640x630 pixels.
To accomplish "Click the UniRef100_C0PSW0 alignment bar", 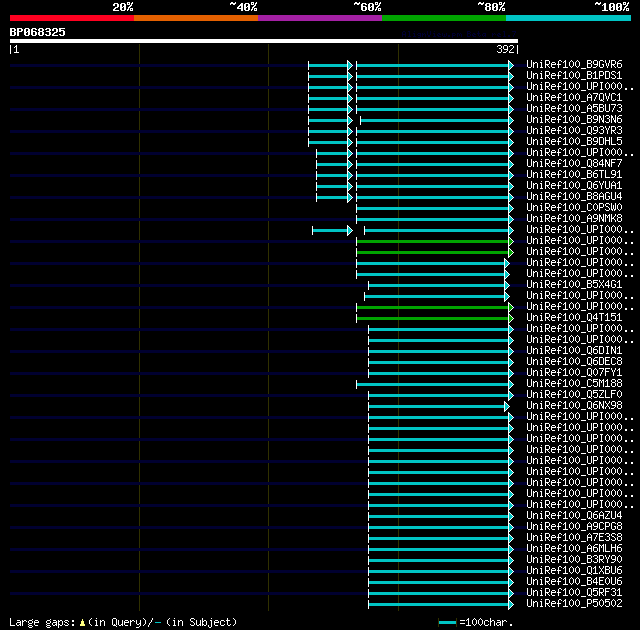I will tap(433, 209).
